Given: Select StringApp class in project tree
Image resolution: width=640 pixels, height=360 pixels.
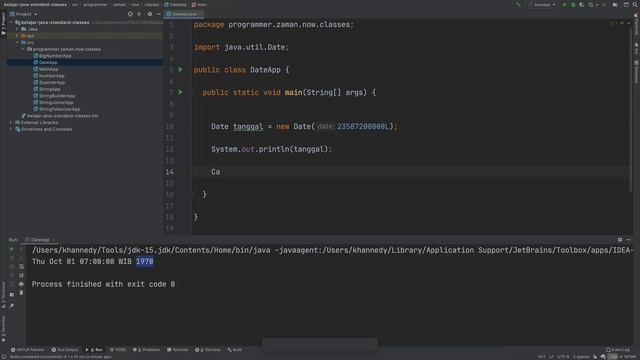Looking at the screenshot, I should (49, 89).
